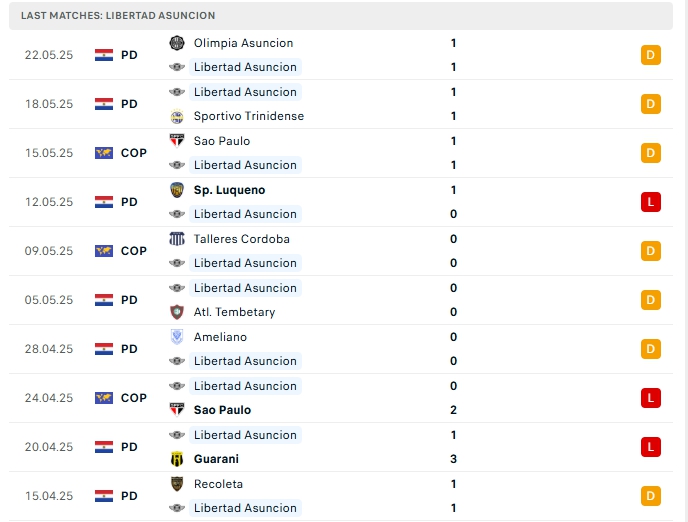Screen dimensions: 688x522
Task: Select the Talleres Cordoba team name
Action: click(x=241, y=239)
